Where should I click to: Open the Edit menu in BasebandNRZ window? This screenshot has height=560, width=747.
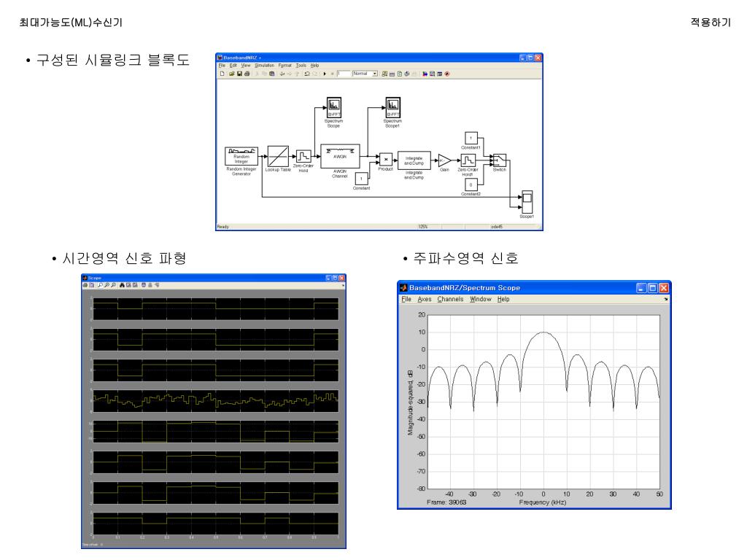click(233, 65)
